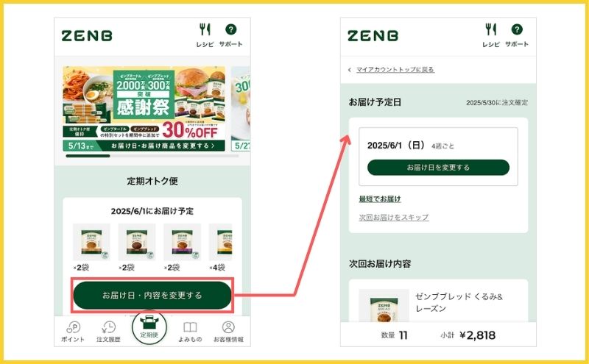Screen dimensions: 589x364
Task: Click the 最短でお届け link
Action: 380,199
